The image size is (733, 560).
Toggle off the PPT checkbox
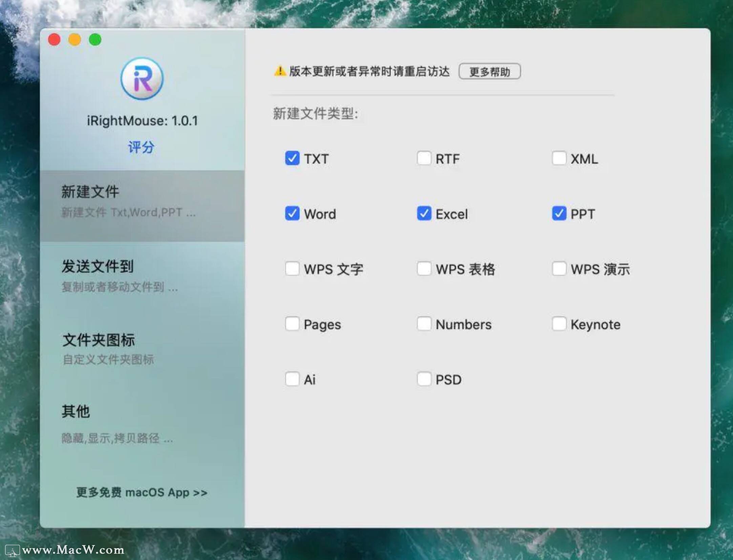pyautogui.click(x=559, y=213)
